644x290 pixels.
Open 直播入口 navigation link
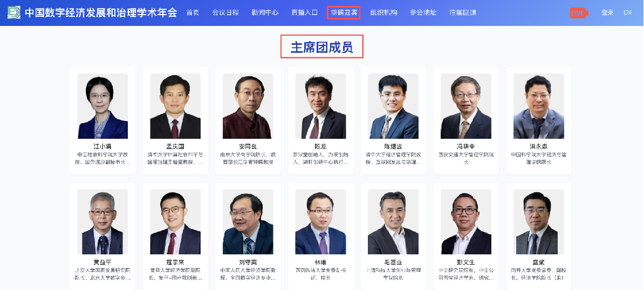click(x=304, y=12)
